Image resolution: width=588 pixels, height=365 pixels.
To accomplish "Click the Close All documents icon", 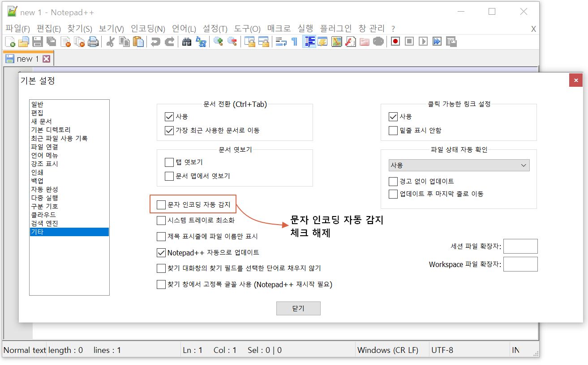I will 80,42.
